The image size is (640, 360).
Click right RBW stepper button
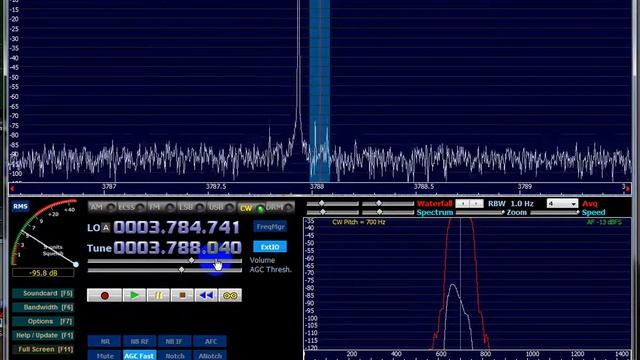[476, 203]
